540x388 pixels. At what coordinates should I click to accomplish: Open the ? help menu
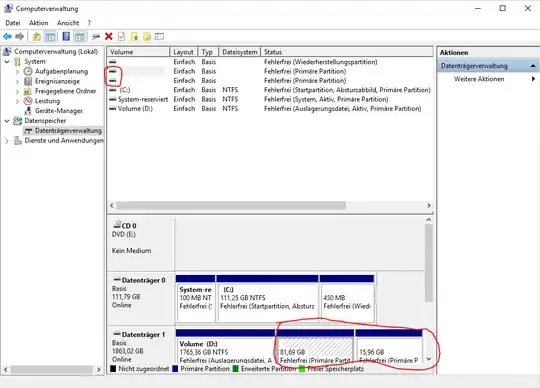(x=89, y=23)
